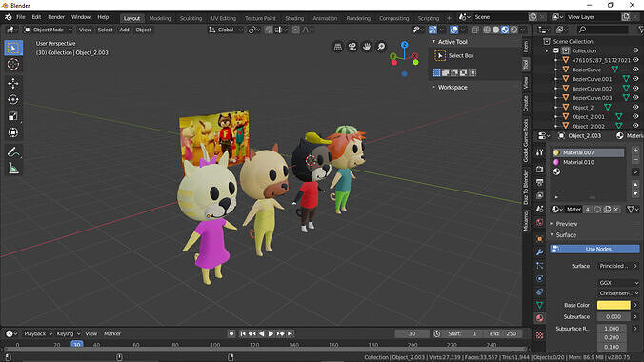Viewport: 644px width, 362px height.
Task: Open the Object Data properties tab
Action: 539,305
